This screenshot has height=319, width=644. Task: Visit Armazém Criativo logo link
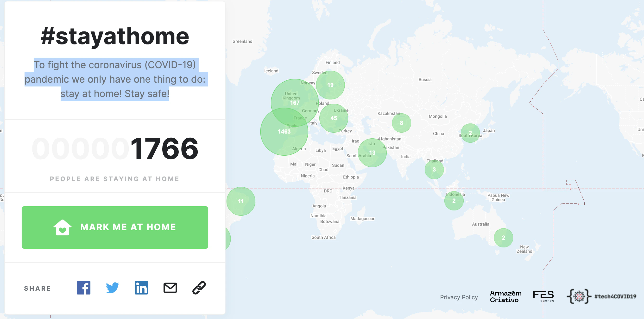tap(505, 296)
